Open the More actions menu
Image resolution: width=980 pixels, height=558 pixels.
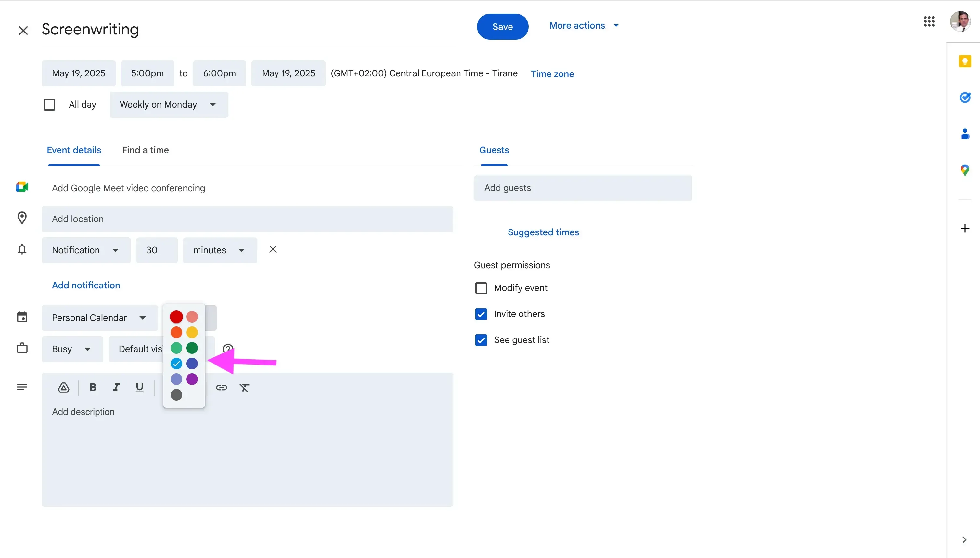coord(584,26)
